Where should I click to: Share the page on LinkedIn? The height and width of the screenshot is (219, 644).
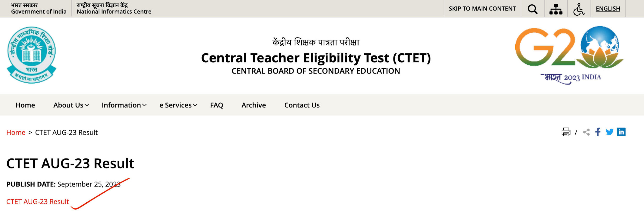[x=622, y=132]
